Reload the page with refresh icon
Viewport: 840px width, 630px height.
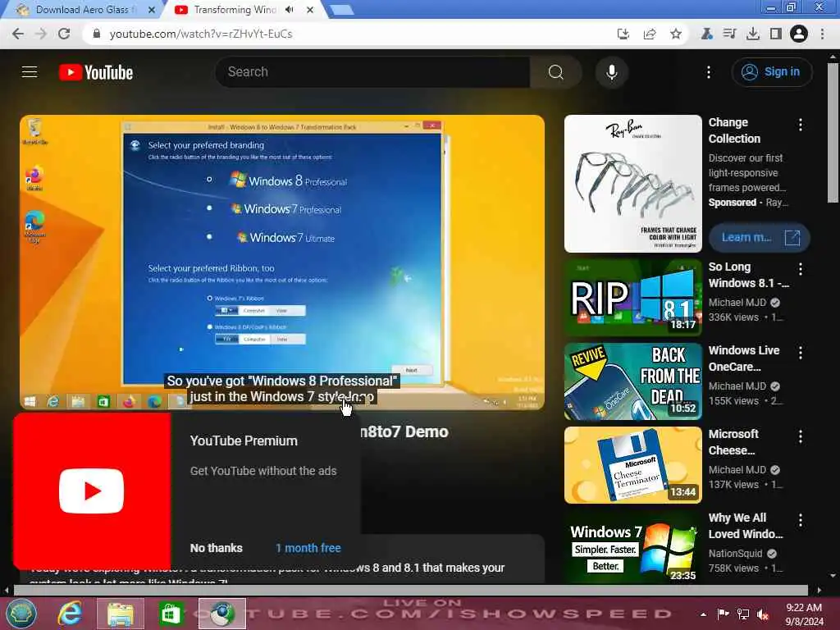[64, 34]
